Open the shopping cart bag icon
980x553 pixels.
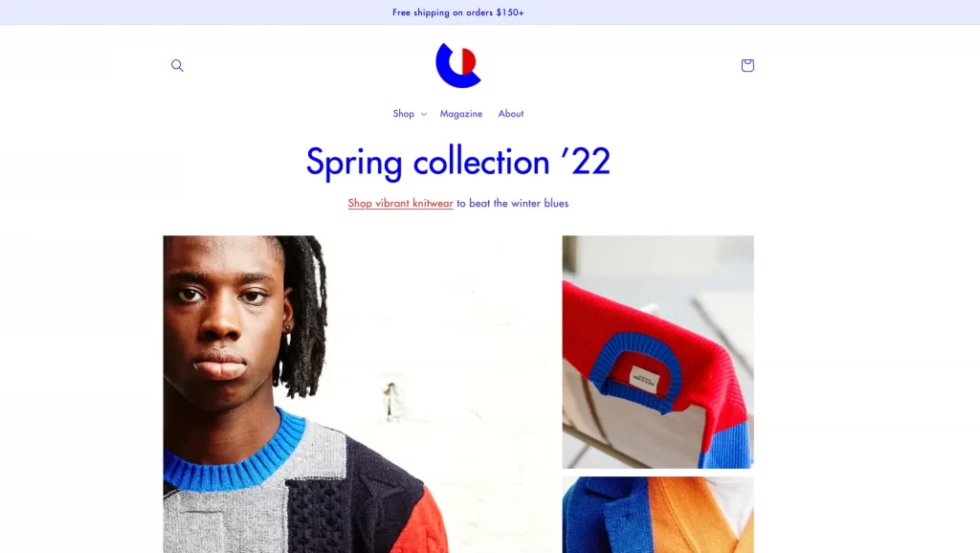746,65
